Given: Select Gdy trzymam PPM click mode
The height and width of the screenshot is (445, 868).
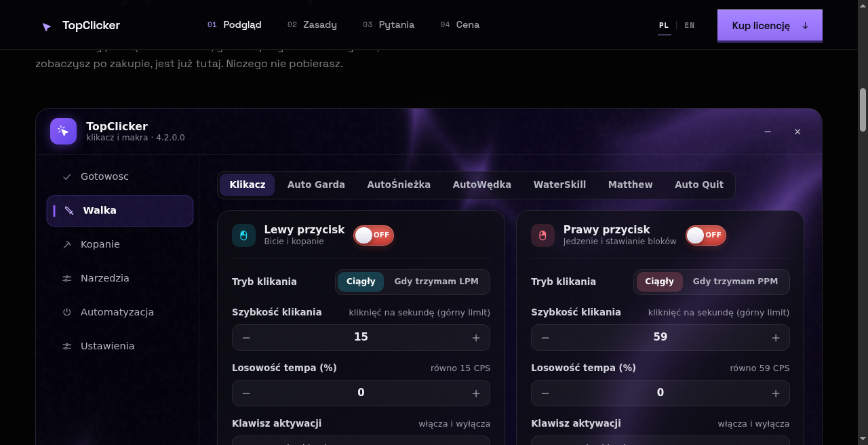Looking at the screenshot, I should 735,282.
